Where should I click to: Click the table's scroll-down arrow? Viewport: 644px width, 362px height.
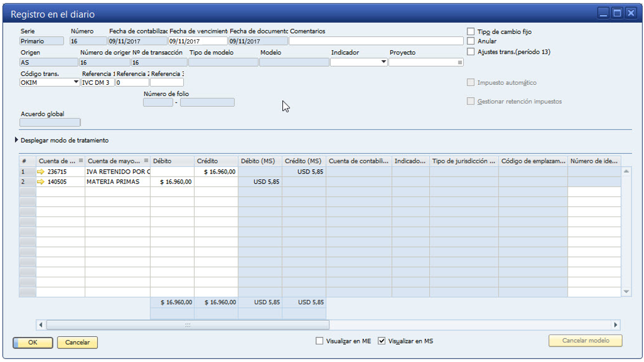626,292
